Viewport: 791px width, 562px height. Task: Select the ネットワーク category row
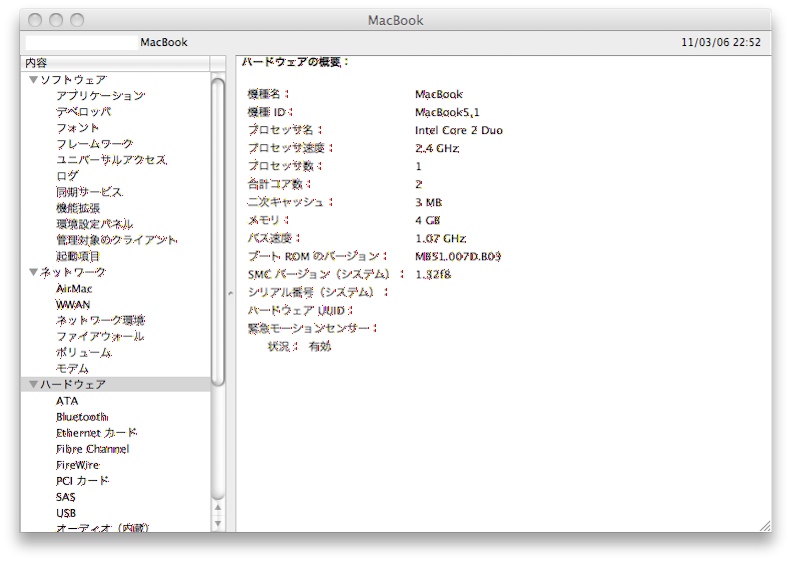click(x=116, y=272)
